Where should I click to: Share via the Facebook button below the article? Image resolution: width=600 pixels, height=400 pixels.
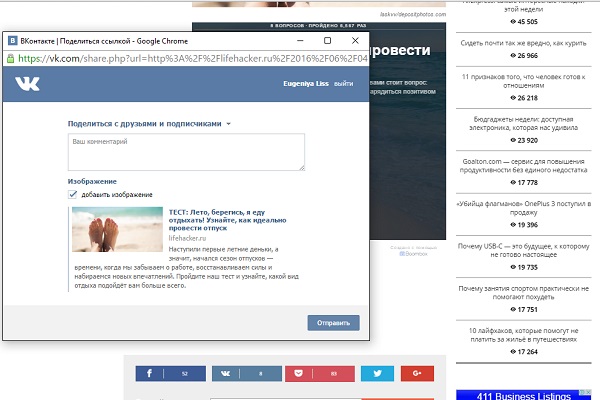coord(170,374)
